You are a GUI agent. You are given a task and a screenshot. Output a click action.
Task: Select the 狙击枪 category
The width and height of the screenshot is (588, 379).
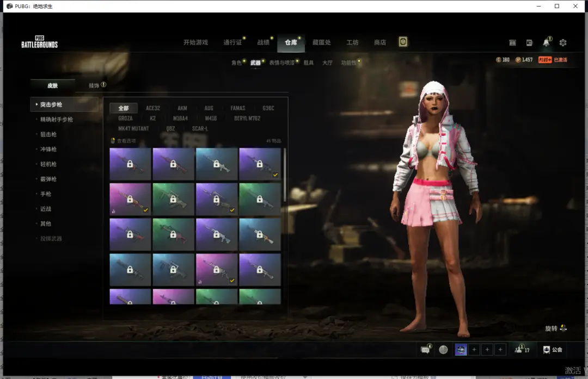(48, 134)
